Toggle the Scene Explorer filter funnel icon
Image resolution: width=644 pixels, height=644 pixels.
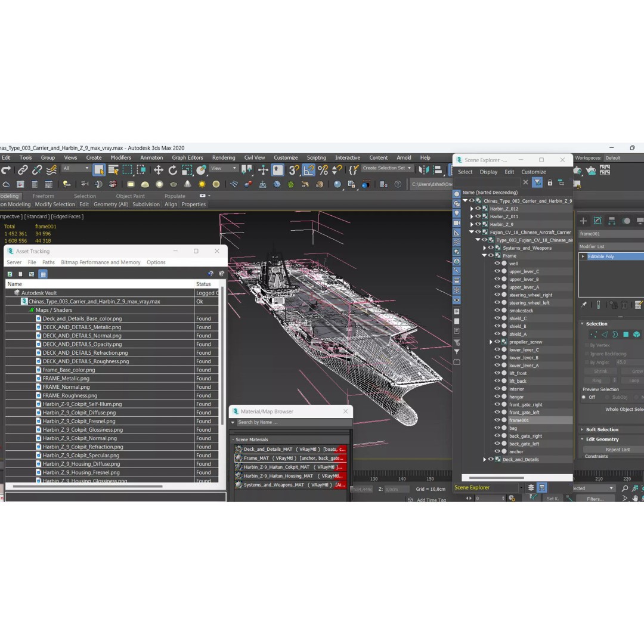coord(537,182)
